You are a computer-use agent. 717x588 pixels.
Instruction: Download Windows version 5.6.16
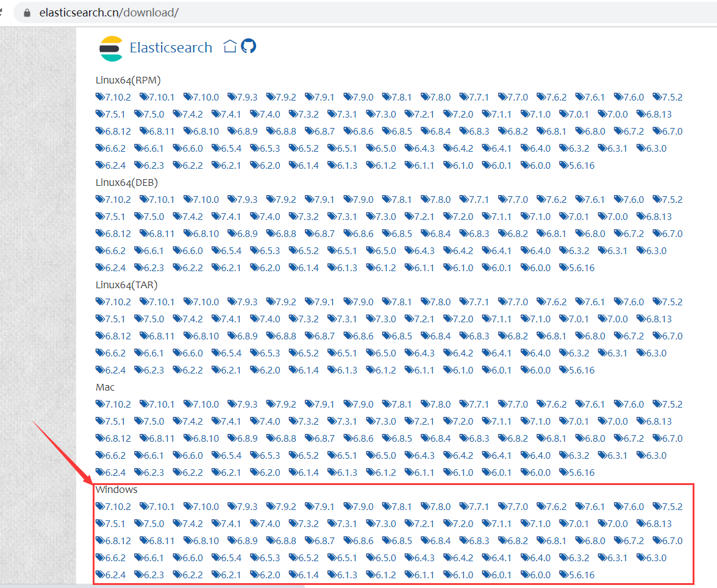pyautogui.click(x=577, y=575)
